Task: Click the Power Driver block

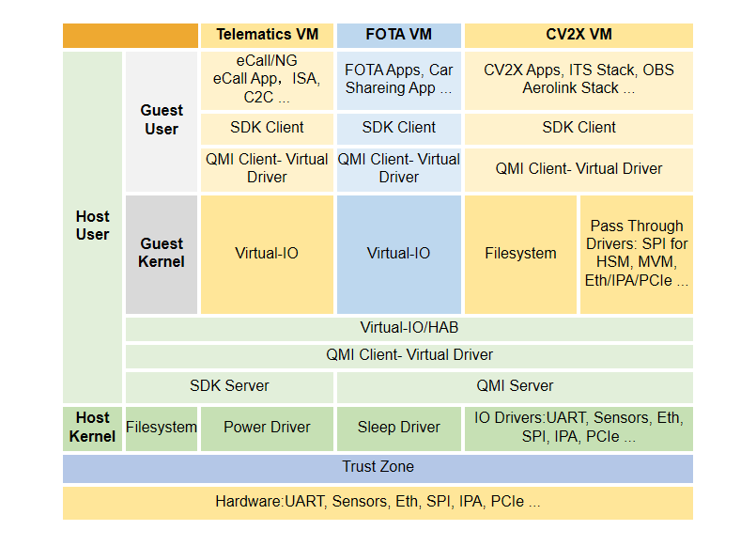Action: pos(267,428)
